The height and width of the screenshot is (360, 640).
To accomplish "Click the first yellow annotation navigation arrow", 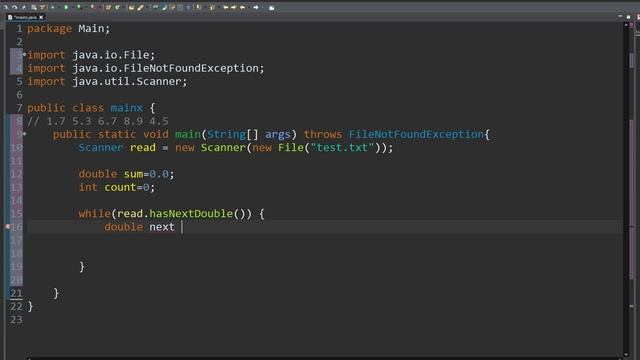I will (x=226, y=7).
